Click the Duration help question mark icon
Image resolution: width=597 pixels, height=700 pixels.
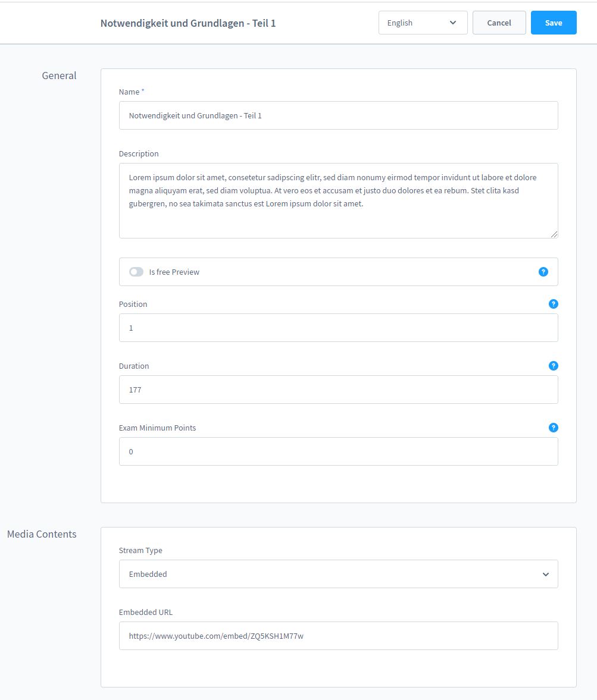(553, 366)
